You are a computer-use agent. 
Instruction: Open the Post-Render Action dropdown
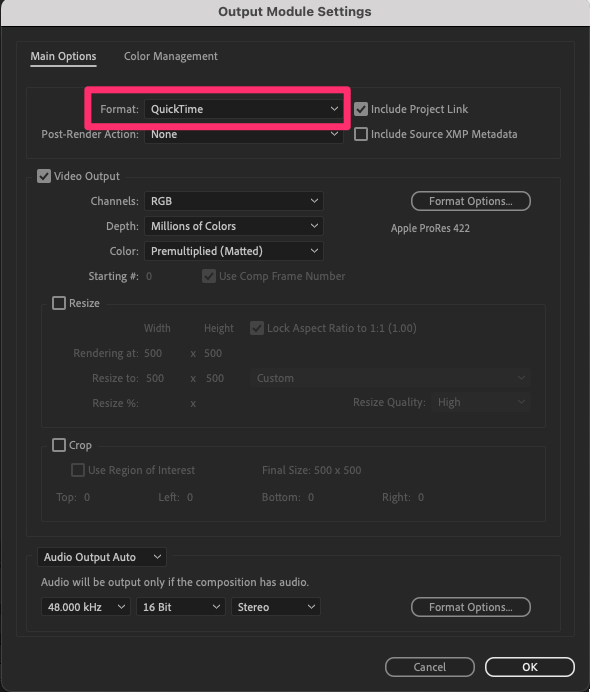[x=244, y=134]
